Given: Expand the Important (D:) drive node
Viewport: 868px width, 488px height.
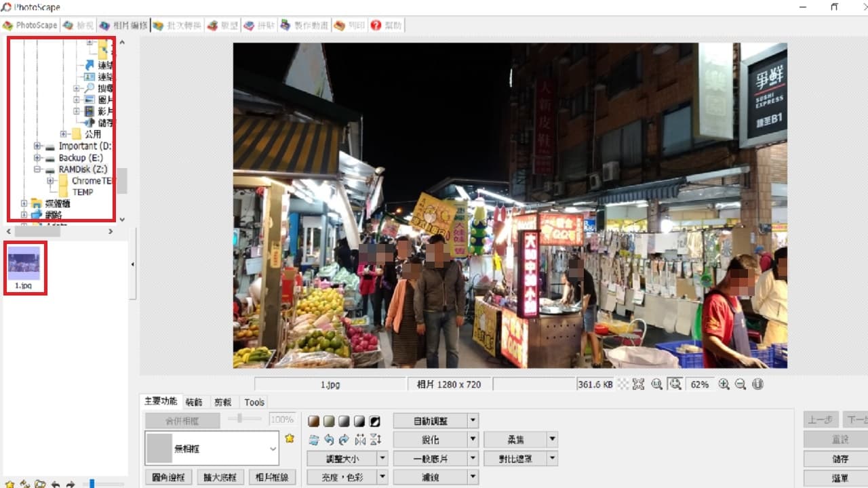Looking at the screenshot, I should 38,146.
